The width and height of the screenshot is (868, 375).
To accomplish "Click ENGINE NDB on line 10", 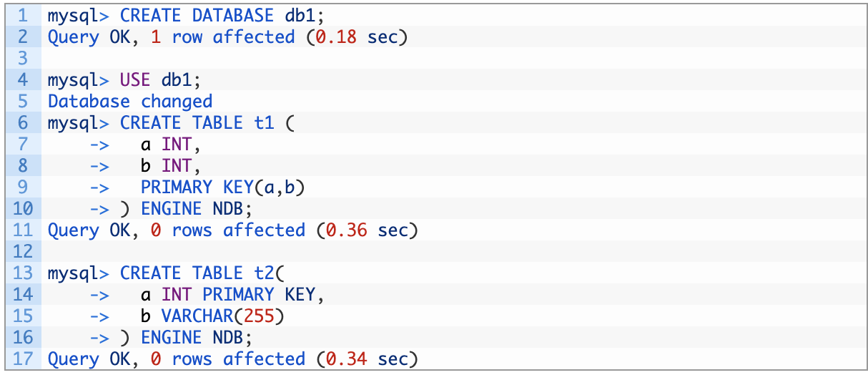I will click(197, 209).
